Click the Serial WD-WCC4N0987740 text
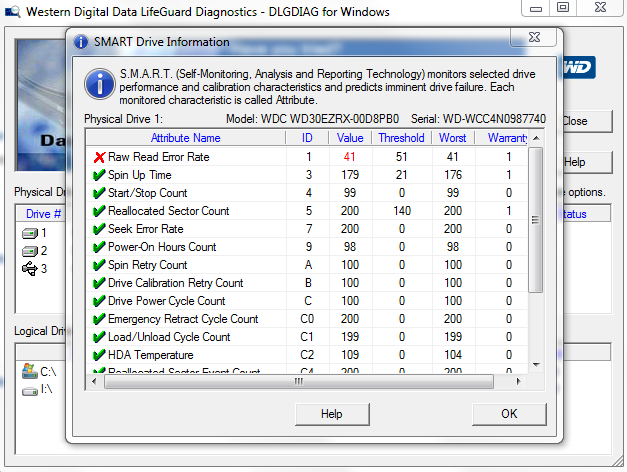The width and height of the screenshot is (627, 472). pos(478,119)
